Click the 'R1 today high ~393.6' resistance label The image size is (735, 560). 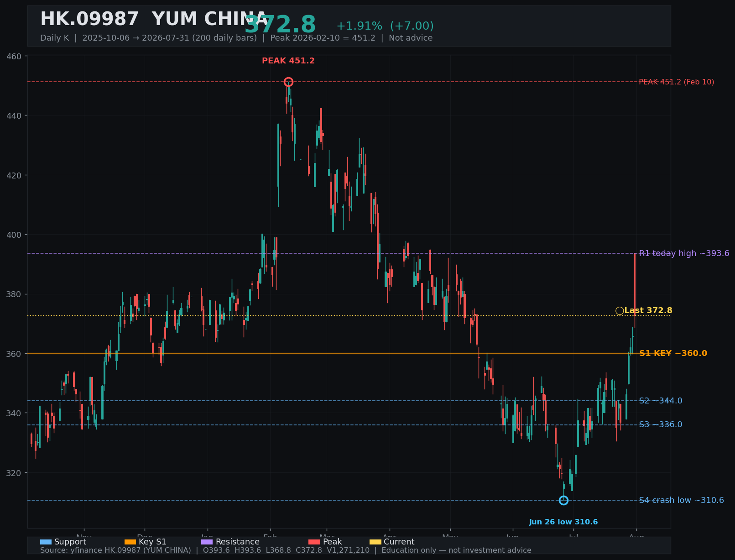pos(684,253)
